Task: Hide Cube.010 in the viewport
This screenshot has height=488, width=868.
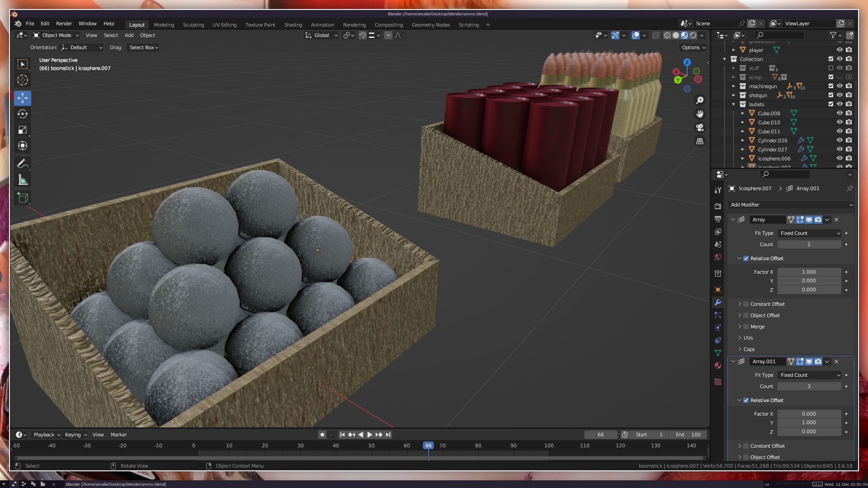Action: pyautogui.click(x=840, y=122)
